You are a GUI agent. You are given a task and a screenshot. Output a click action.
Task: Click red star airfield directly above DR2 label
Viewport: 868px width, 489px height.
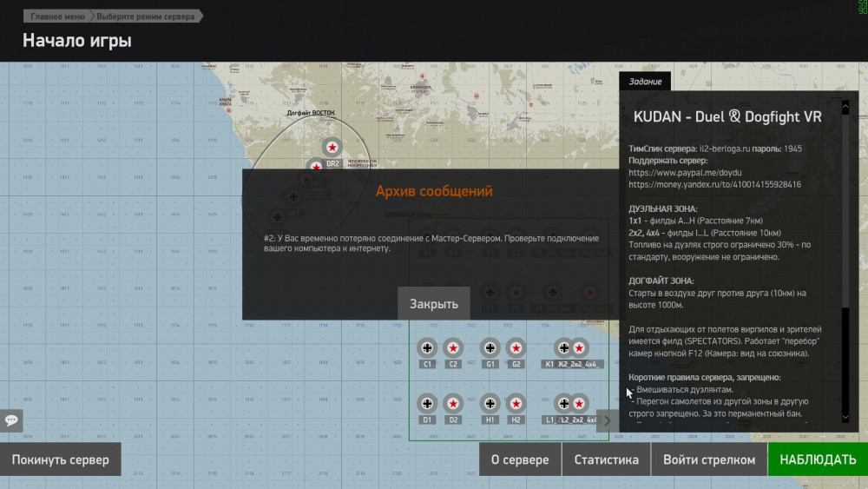(332, 148)
